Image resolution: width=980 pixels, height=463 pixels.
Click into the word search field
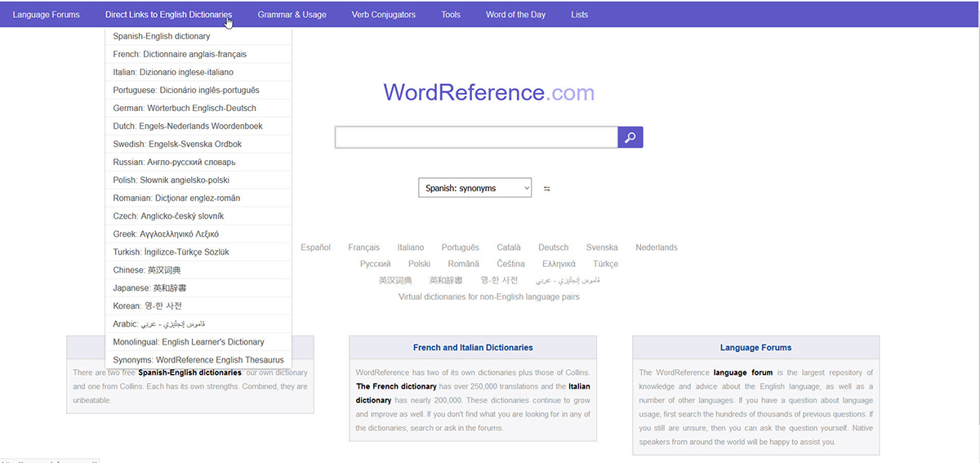[x=476, y=137]
